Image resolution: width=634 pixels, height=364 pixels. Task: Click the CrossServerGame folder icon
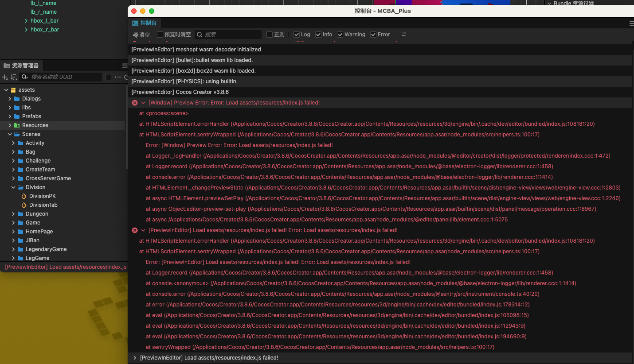pyautogui.click(x=20, y=178)
